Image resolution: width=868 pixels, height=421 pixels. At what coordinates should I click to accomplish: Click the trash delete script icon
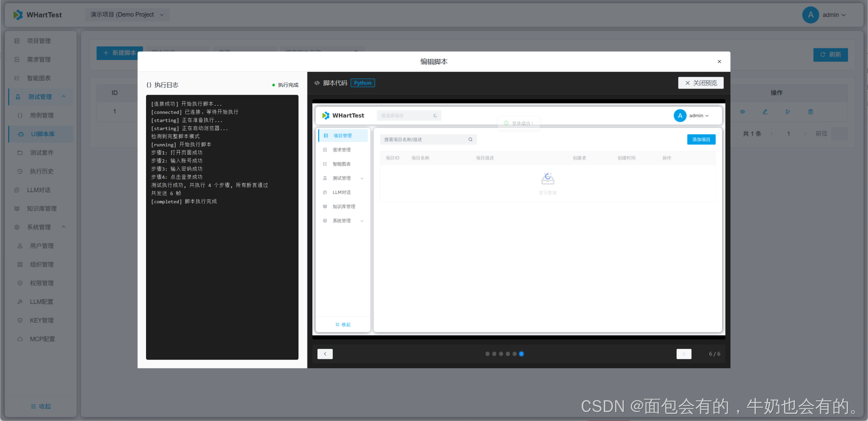(x=811, y=112)
